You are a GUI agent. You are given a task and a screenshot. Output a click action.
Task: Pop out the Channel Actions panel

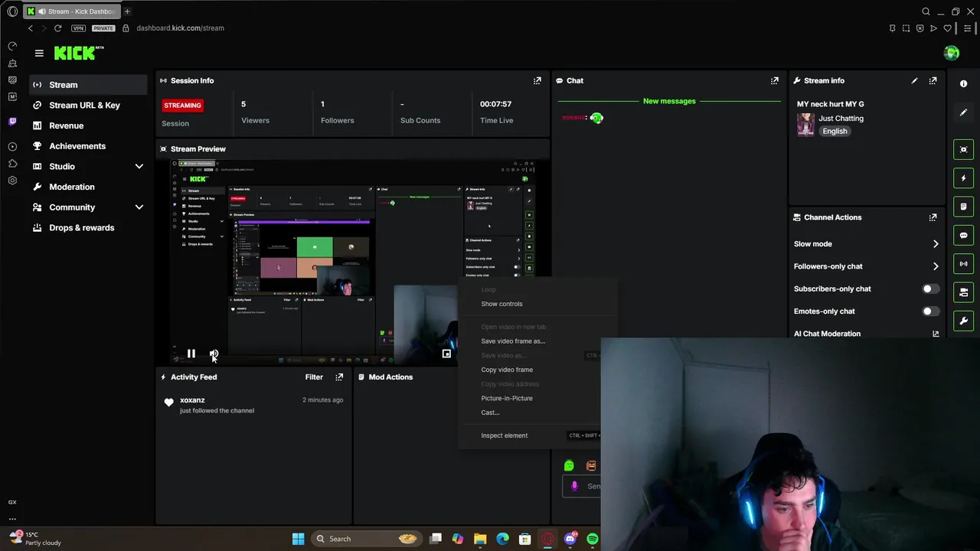(x=933, y=217)
